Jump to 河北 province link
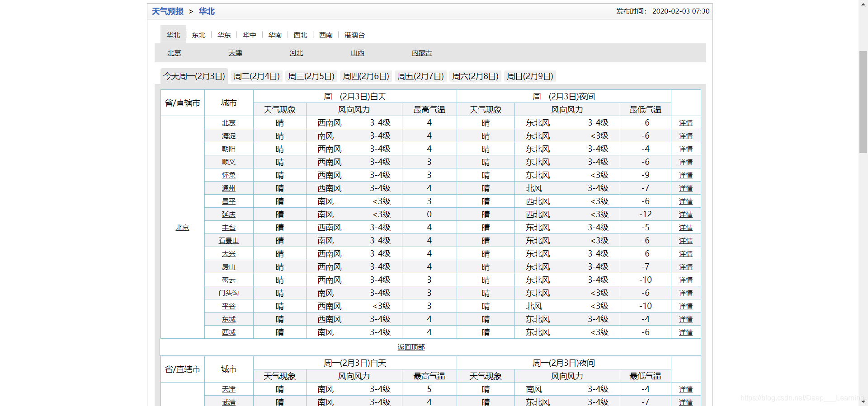868x406 pixels. (296, 53)
